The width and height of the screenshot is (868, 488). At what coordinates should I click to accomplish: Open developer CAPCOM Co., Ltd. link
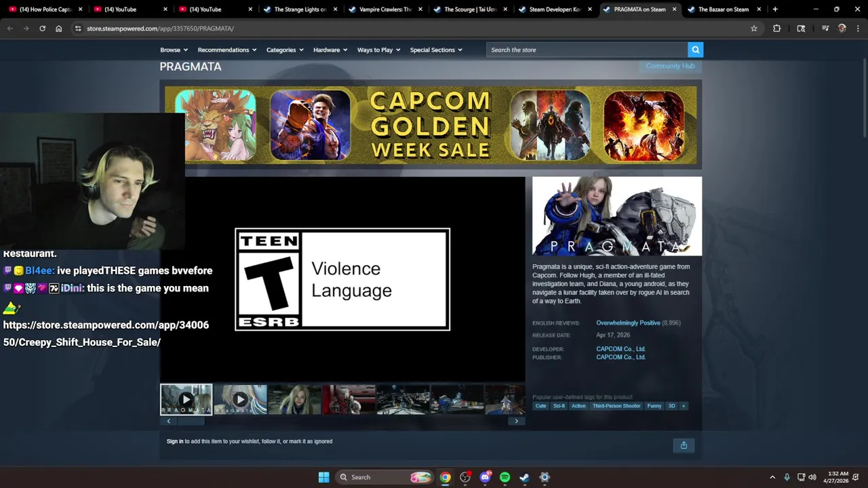[620, 349]
